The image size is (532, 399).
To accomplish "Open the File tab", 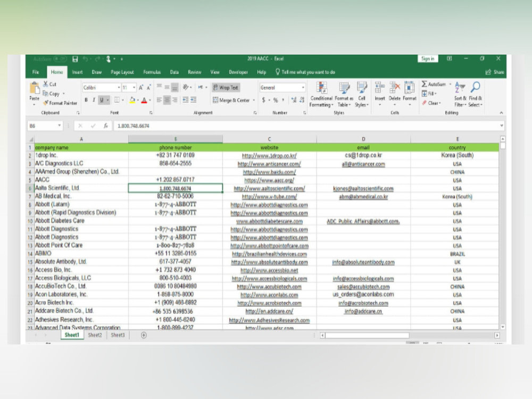I will click(x=36, y=72).
